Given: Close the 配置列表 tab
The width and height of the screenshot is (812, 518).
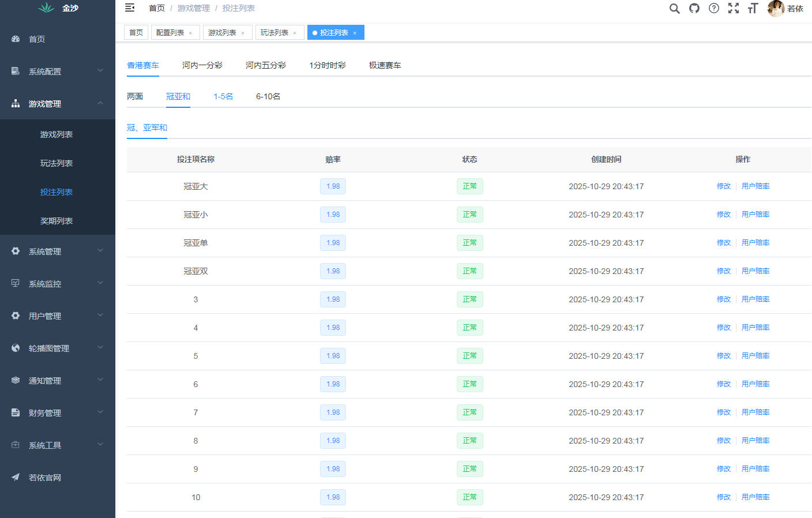Looking at the screenshot, I should pyautogui.click(x=190, y=33).
